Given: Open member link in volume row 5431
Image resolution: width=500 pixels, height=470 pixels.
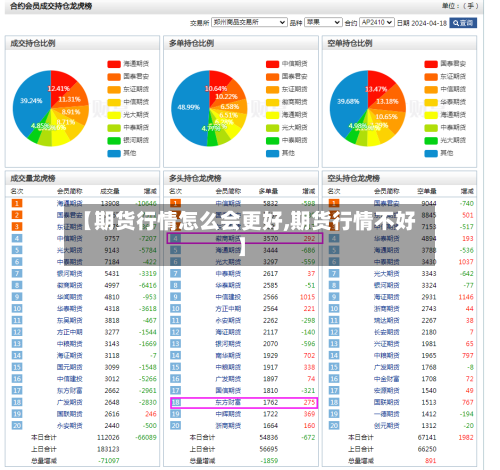Looking at the screenshot, I should [x=70, y=274].
